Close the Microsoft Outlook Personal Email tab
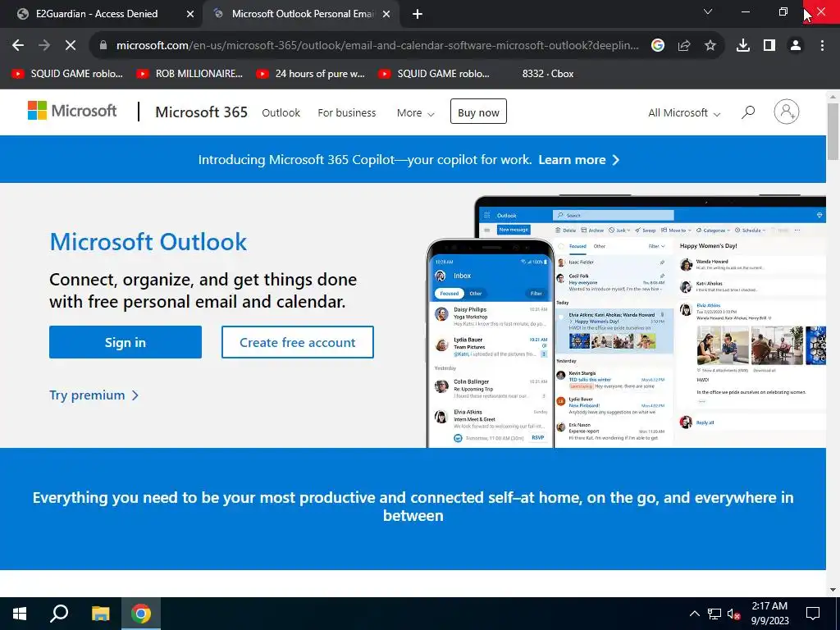840x630 pixels. [386, 15]
